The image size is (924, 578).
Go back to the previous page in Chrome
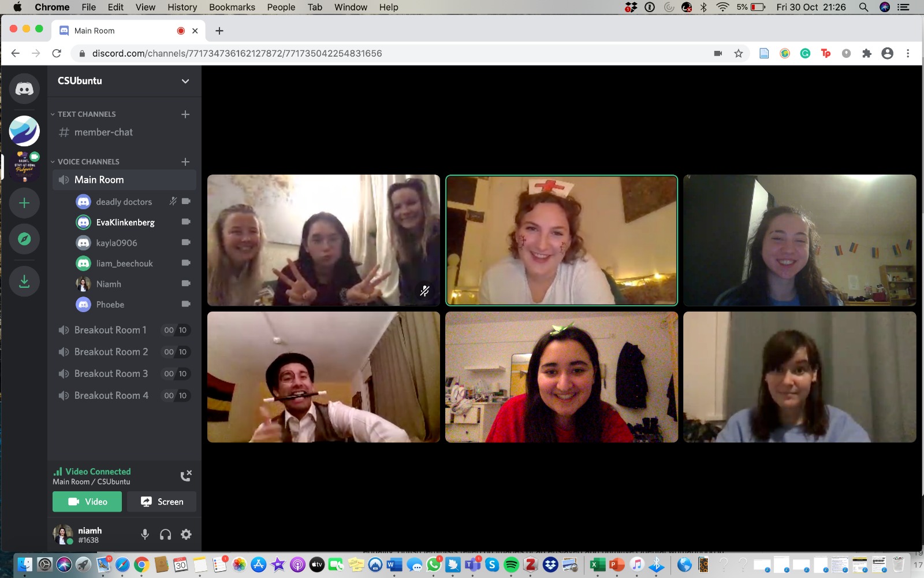(16, 53)
